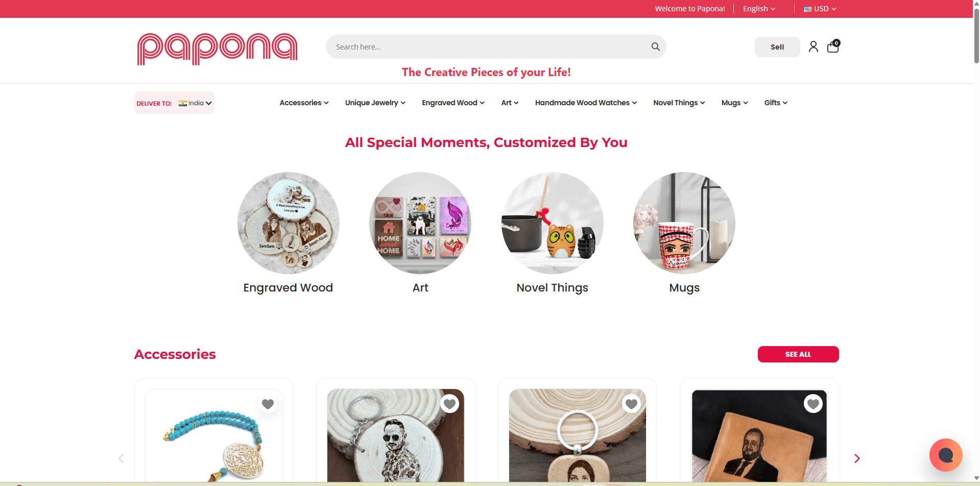Open the user account icon
Viewport: 980px width, 486px height.
pyautogui.click(x=814, y=47)
